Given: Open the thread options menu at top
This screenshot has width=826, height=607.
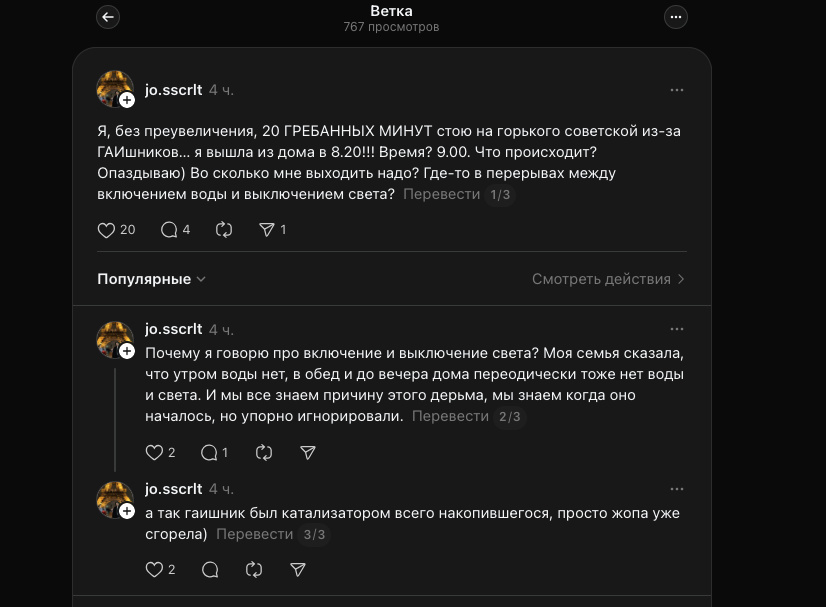Looking at the screenshot, I should click(676, 17).
